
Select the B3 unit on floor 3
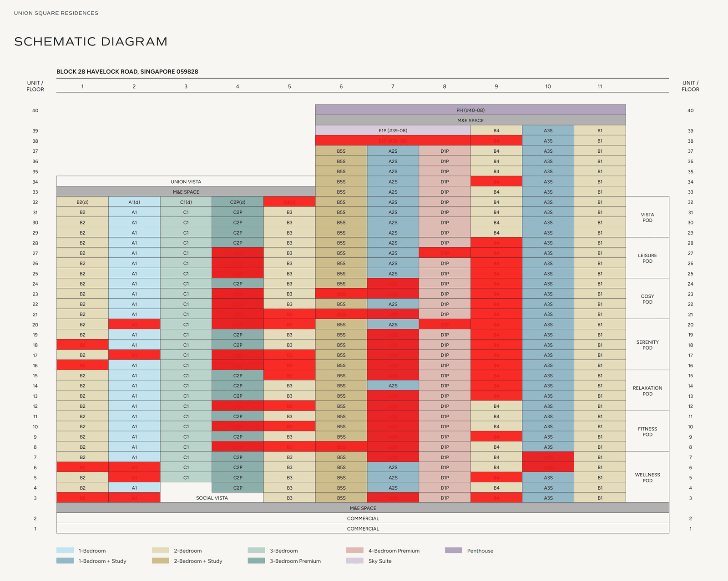click(289, 498)
